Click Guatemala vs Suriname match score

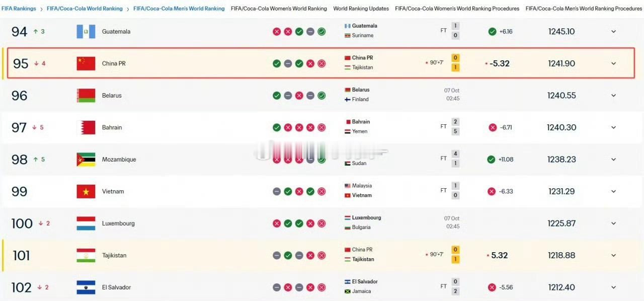(455, 31)
